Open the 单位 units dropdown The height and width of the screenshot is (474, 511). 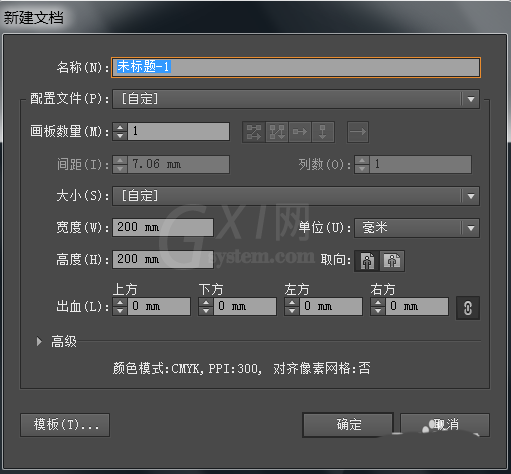[417, 228]
